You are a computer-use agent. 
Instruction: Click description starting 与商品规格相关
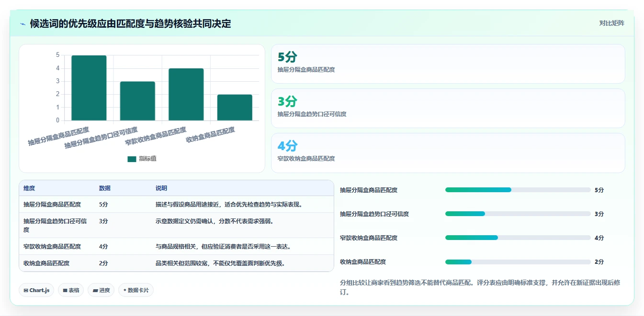(223, 247)
